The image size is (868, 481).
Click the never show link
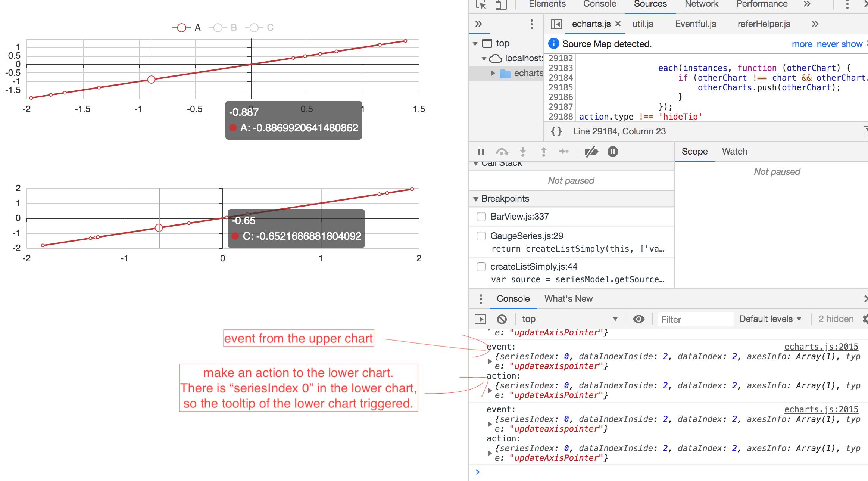coord(839,44)
